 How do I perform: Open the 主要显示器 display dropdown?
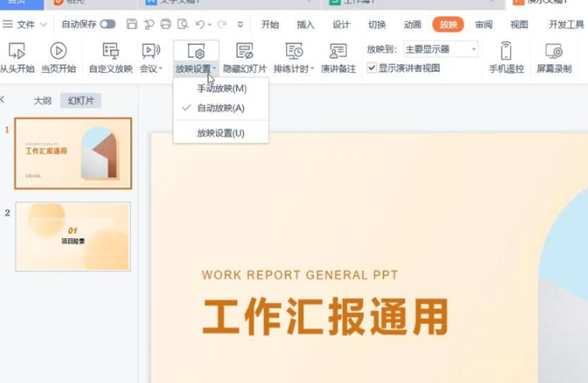coord(441,49)
